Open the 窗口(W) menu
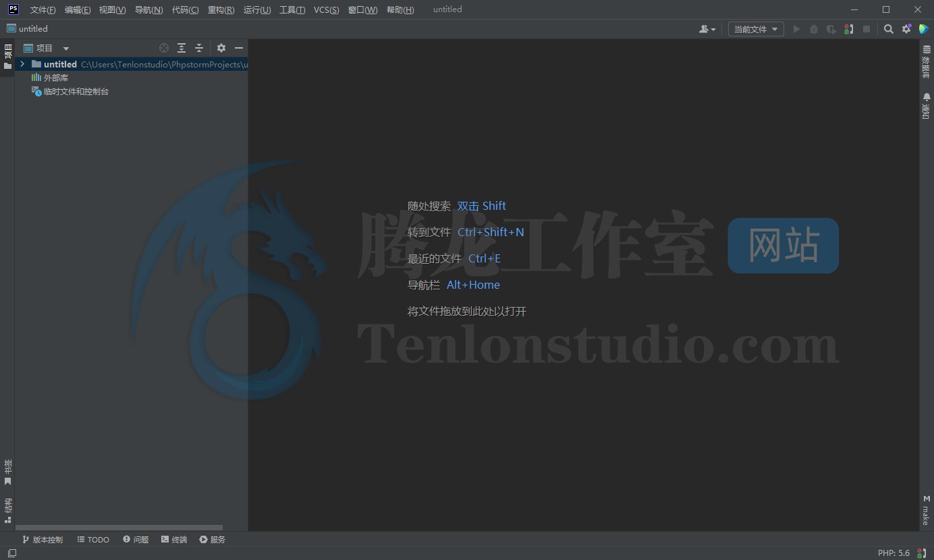 pos(362,9)
